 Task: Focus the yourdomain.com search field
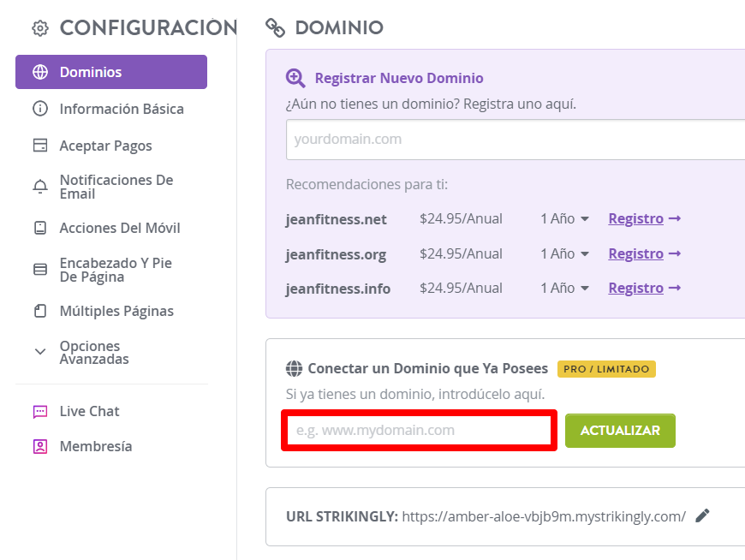[x=516, y=140]
